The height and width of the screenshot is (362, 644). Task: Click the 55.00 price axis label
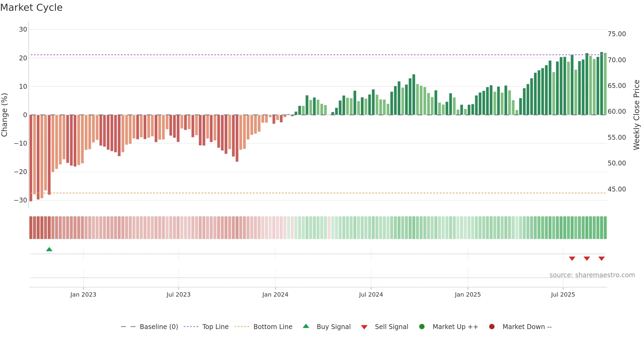617,138
